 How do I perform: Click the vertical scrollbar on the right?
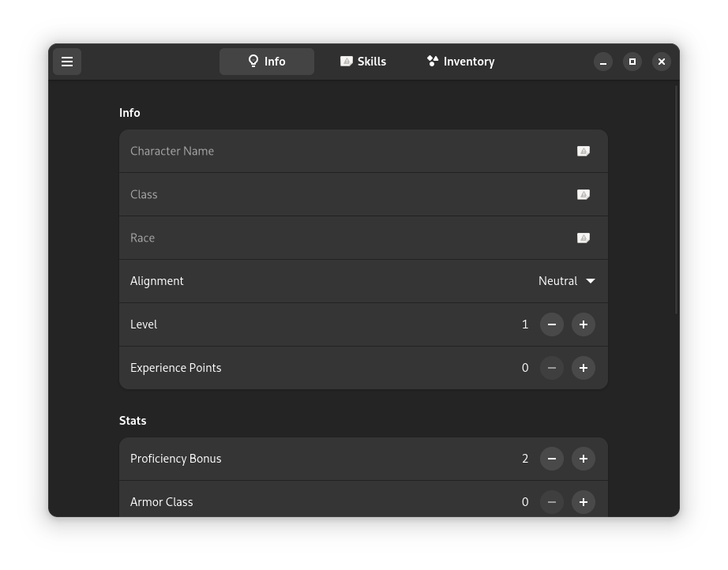(x=677, y=200)
